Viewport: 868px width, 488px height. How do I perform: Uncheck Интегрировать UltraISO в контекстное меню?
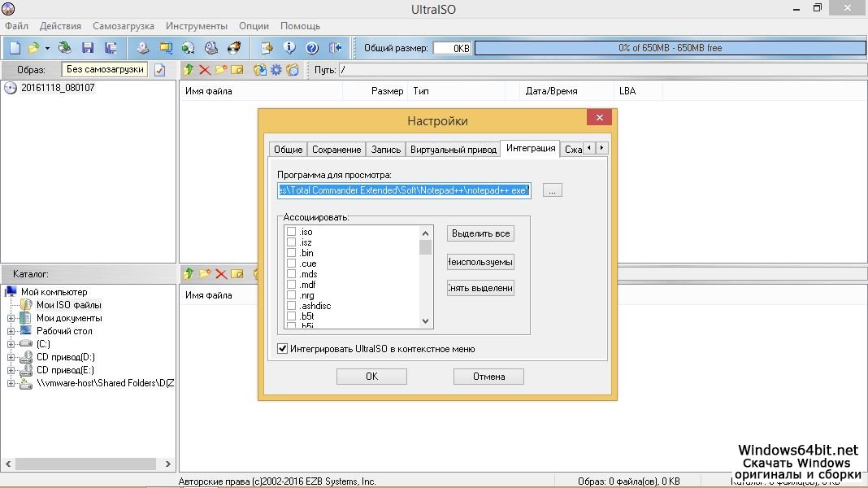click(x=283, y=349)
